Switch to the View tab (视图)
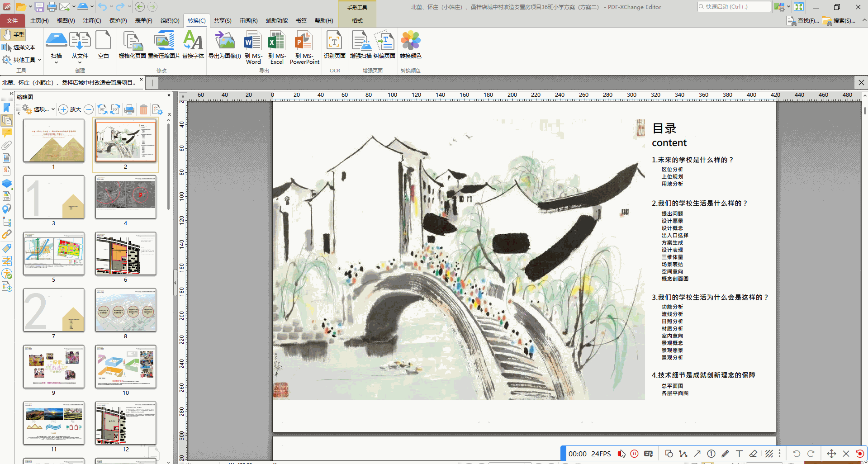Viewport: 868px width, 464px height. pyautogui.click(x=66, y=21)
